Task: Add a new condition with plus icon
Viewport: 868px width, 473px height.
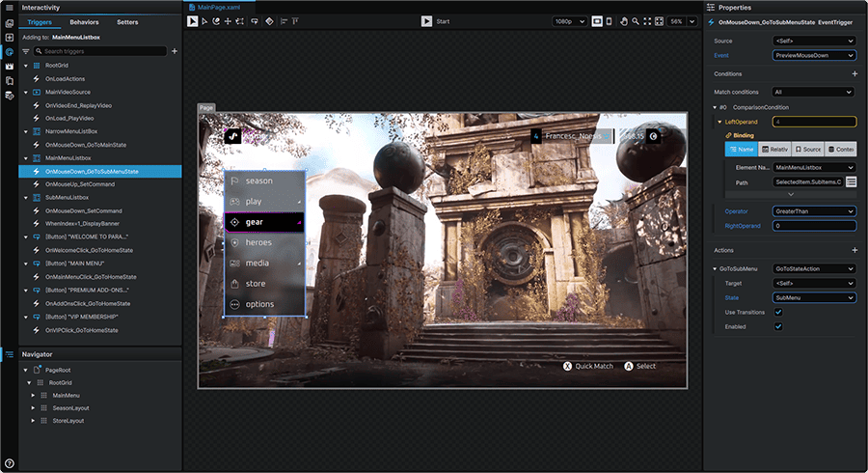Action: (854, 73)
